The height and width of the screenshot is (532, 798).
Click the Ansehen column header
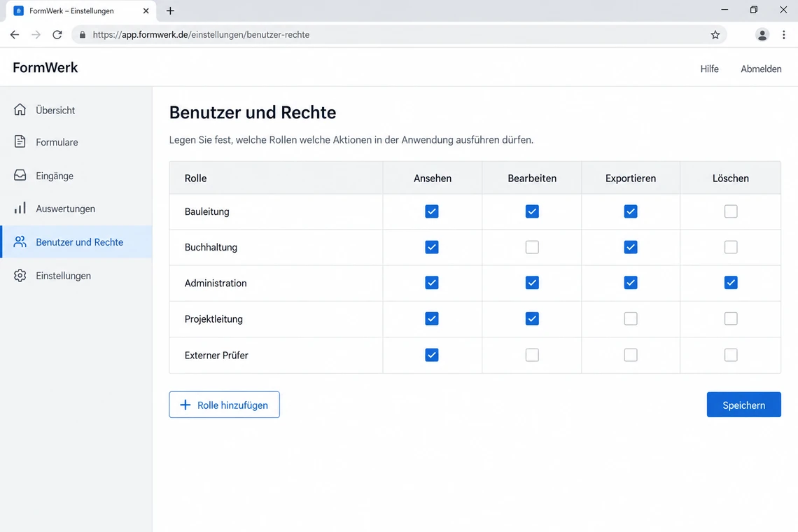pos(432,178)
